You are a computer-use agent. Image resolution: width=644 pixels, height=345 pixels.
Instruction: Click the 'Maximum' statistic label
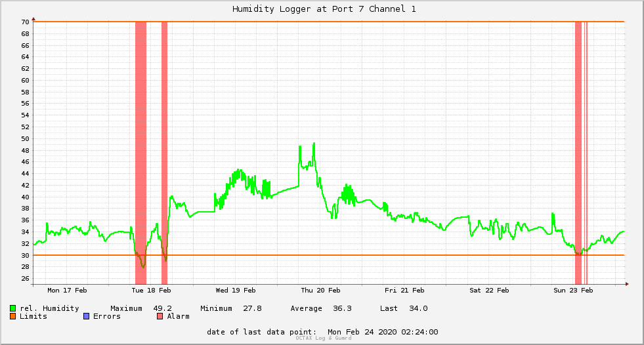[x=126, y=308]
